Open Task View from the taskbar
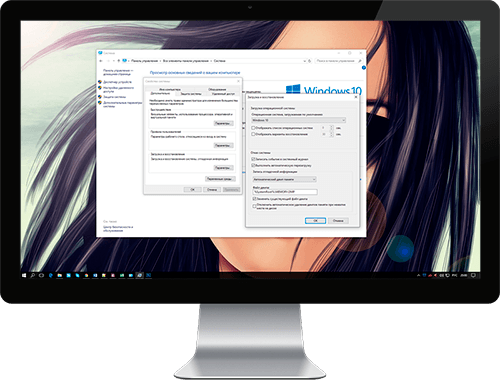This screenshot has height=381, width=500. 41,276
